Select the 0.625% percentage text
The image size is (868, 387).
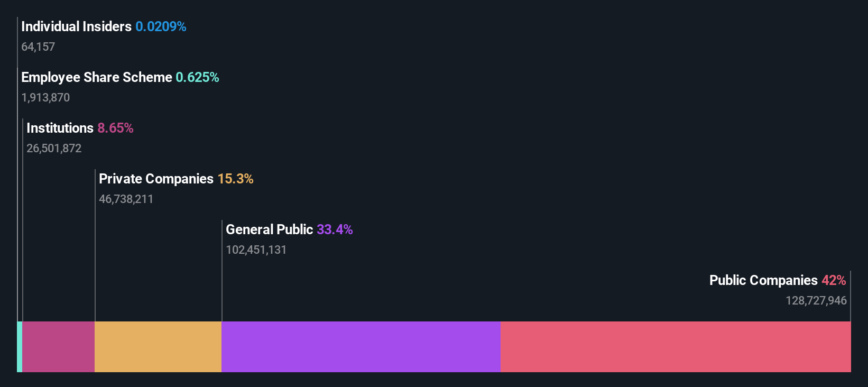[197, 77]
